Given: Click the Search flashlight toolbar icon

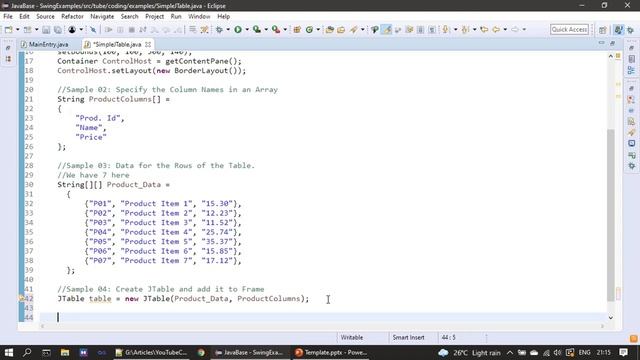Looking at the screenshot, I should tap(353, 29).
